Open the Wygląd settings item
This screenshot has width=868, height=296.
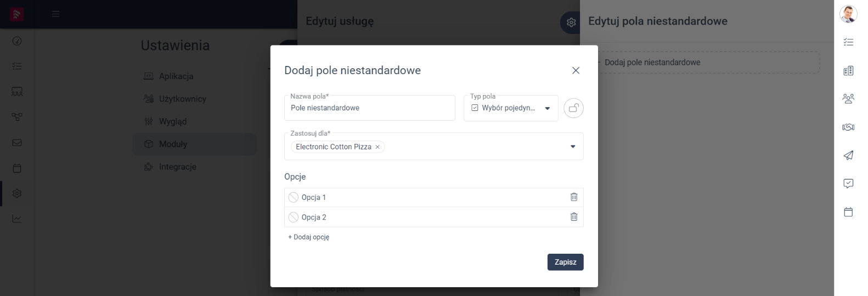(x=194, y=121)
